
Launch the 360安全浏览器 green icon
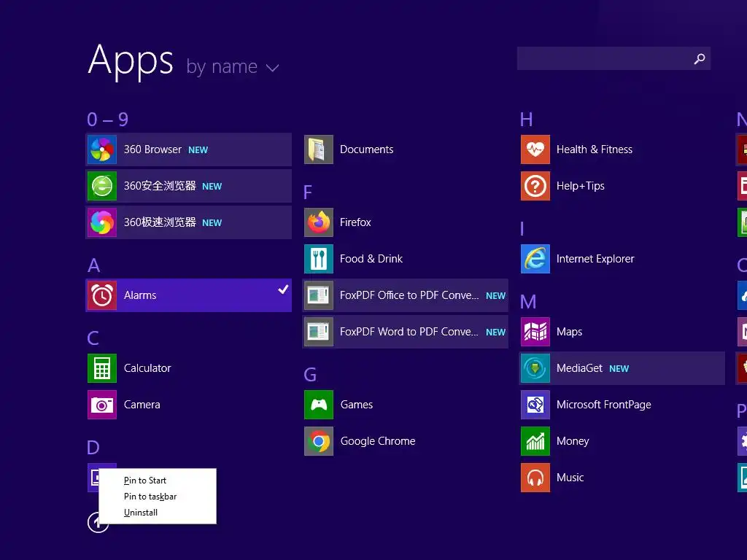click(102, 186)
